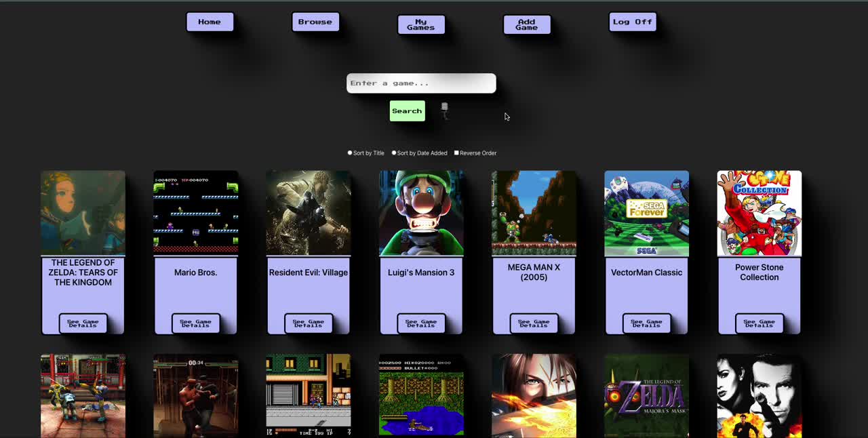
Task: See Game Details for Power Stone Collection
Action: (759, 323)
